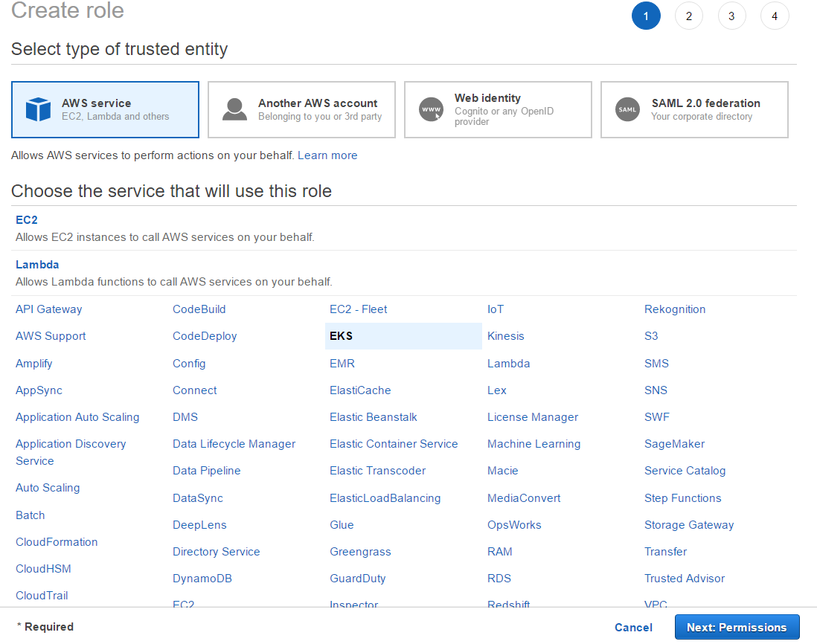The width and height of the screenshot is (817, 644).
Task: Select the Connect service
Action: 194,390
